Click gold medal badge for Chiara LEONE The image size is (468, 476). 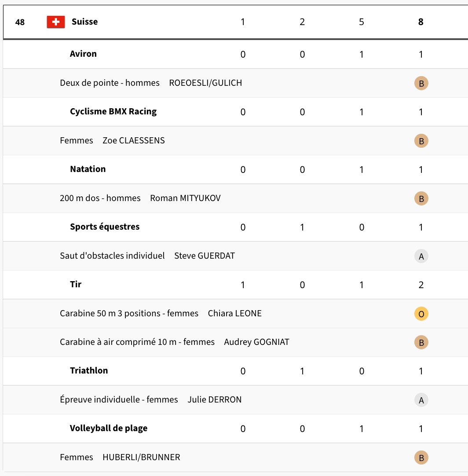(x=421, y=314)
